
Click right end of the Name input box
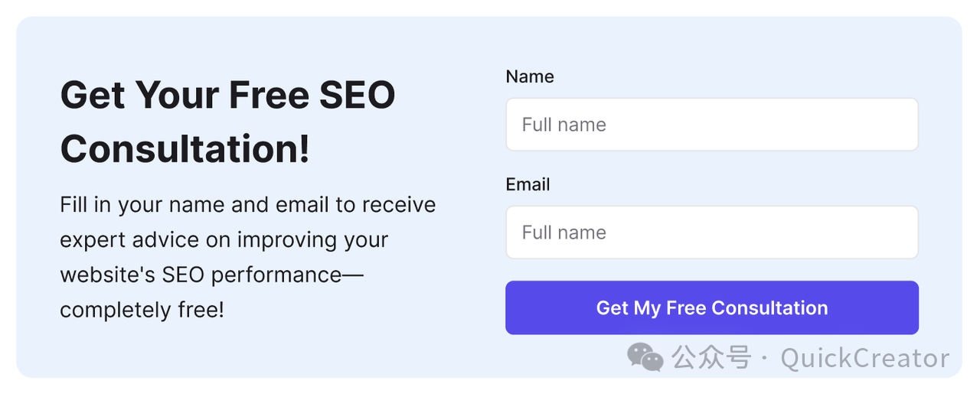tap(903, 124)
